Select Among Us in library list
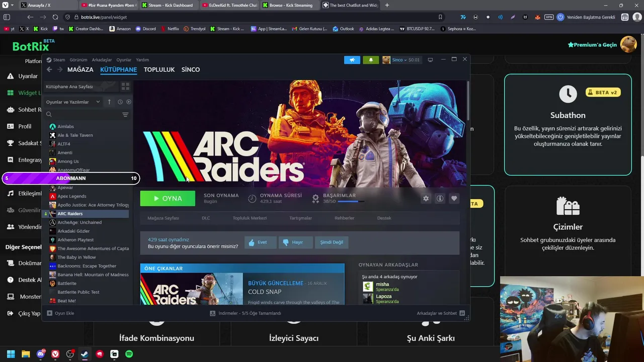This screenshot has height=362, width=644. click(x=68, y=161)
